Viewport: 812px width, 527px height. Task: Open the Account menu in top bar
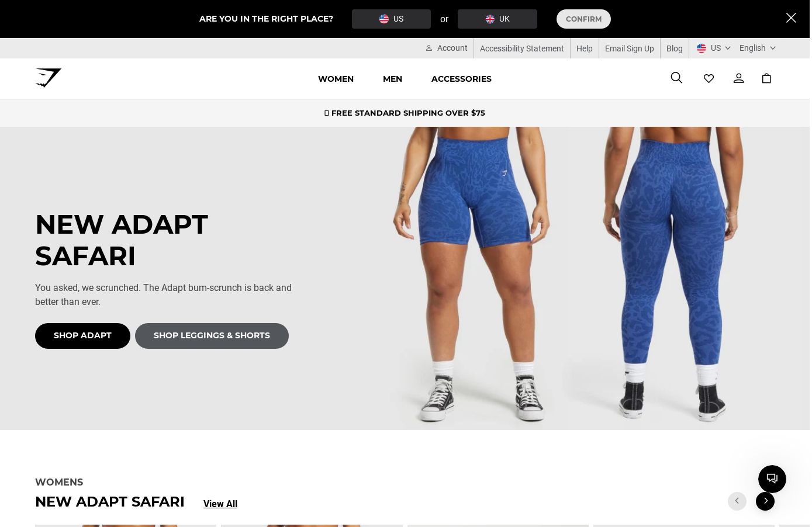(x=447, y=48)
